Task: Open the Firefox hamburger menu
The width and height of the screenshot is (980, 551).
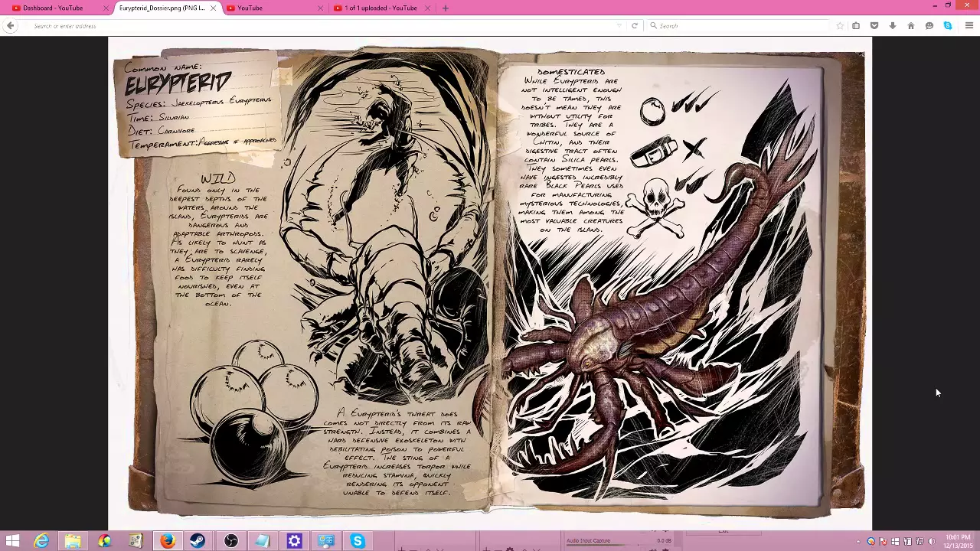Action: pyautogui.click(x=969, y=25)
